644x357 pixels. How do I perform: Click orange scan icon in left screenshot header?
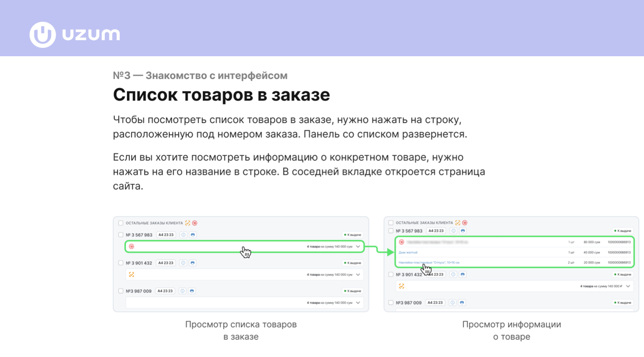188,223
